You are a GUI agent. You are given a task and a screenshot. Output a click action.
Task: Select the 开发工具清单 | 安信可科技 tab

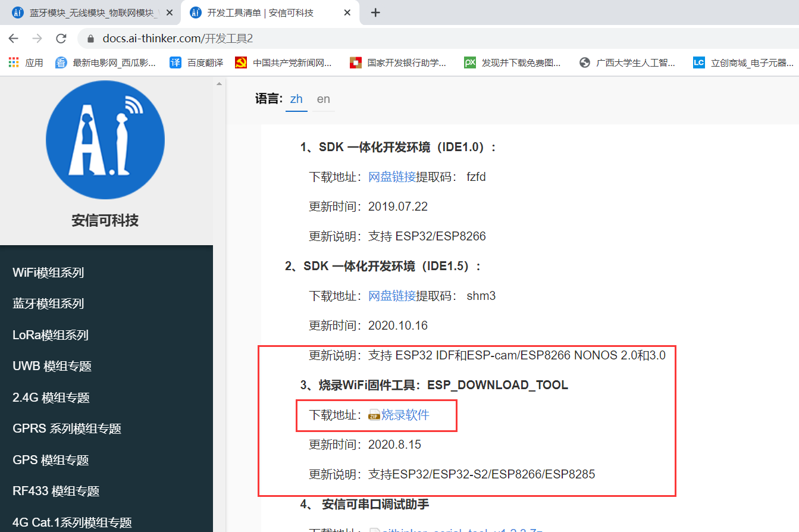point(269,12)
